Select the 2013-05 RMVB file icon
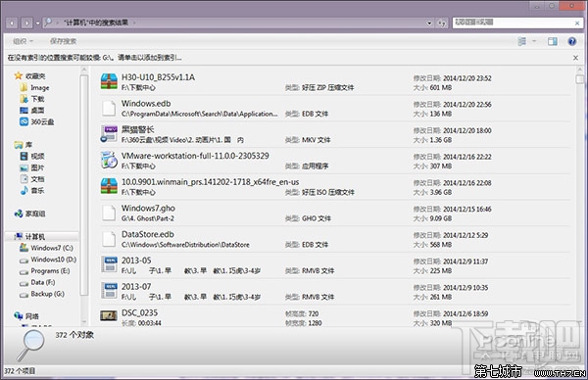588x380 pixels. point(109,264)
